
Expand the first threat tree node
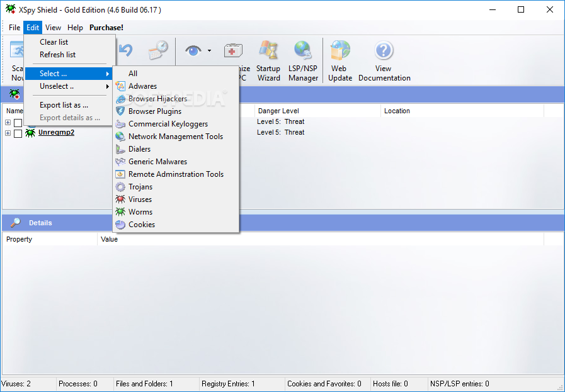8,123
